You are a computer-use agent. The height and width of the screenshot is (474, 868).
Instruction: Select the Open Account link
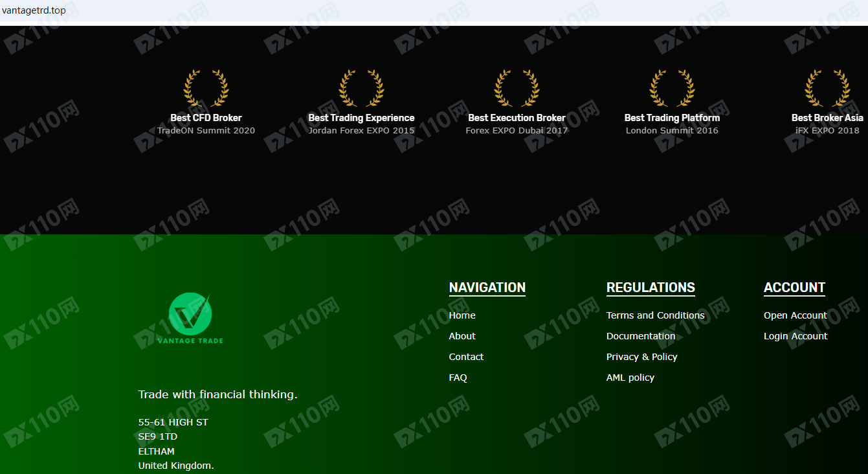pyautogui.click(x=795, y=315)
